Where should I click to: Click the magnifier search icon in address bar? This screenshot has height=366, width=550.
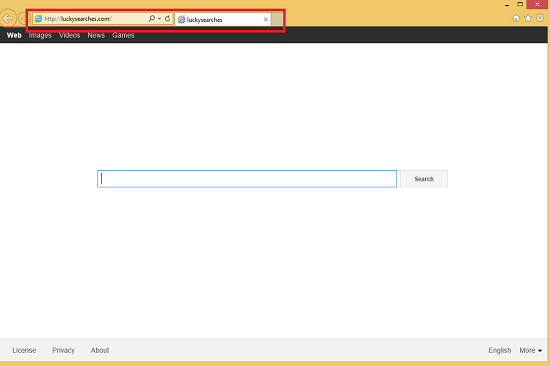coord(152,18)
